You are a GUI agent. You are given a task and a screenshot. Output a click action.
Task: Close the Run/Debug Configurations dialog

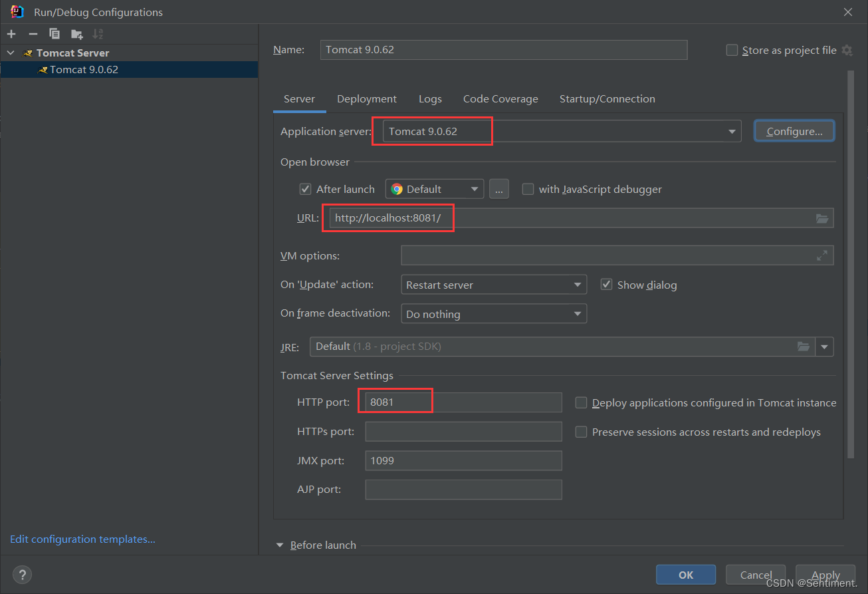(848, 12)
